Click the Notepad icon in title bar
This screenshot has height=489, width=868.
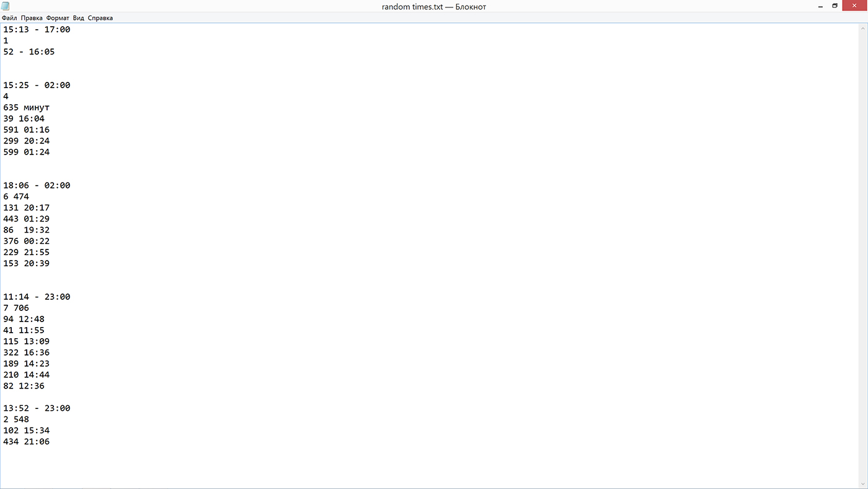pyautogui.click(x=6, y=6)
